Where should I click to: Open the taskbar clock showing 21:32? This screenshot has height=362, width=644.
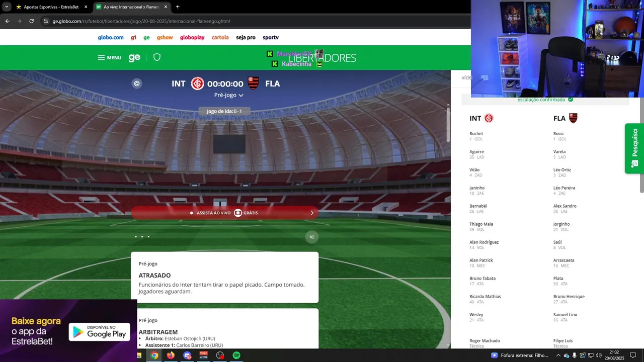(614, 355)
